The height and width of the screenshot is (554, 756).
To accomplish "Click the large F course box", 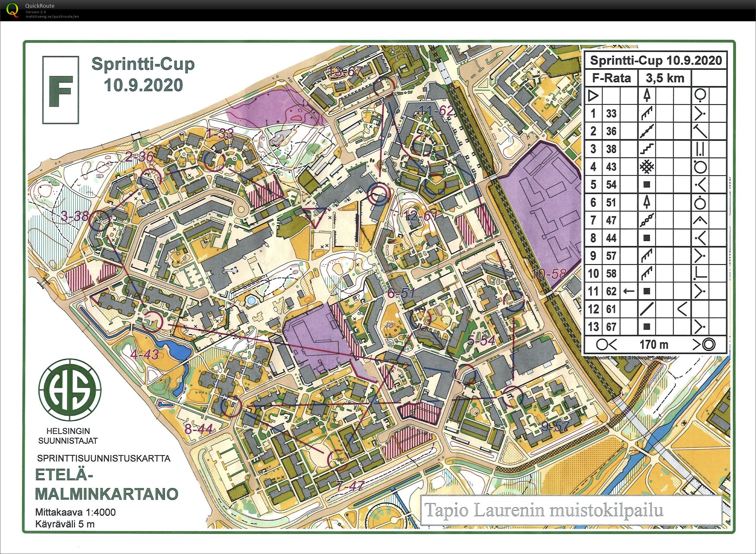I will click(61, 90).
